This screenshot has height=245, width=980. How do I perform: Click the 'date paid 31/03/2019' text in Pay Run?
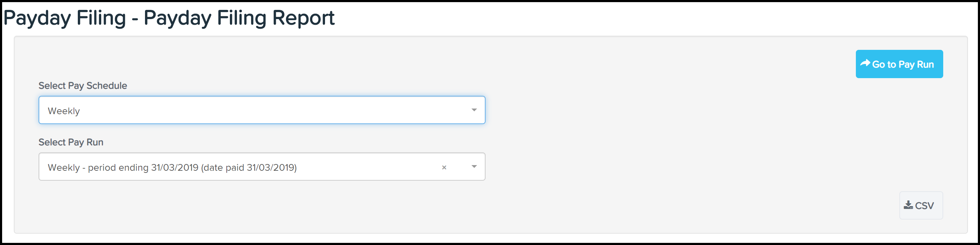point(249,167)
